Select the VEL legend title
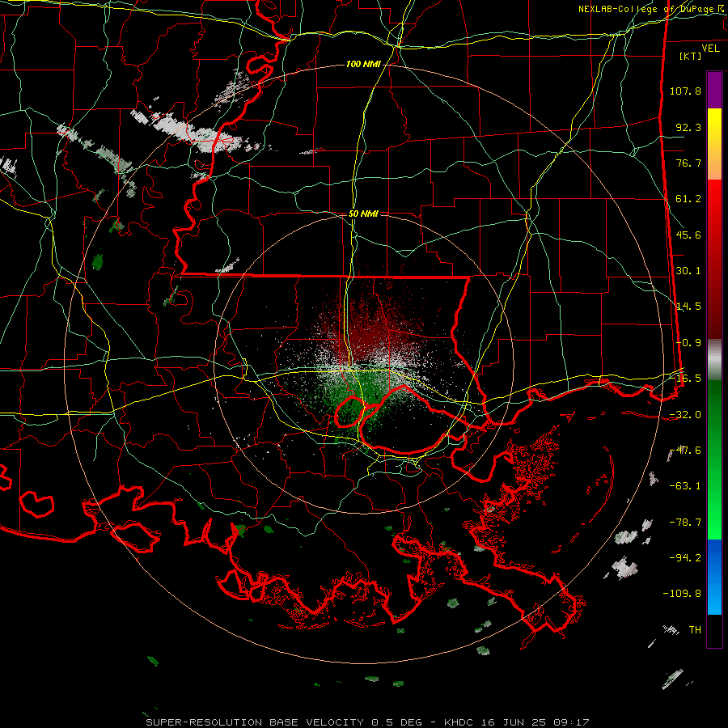Viewport: 728px width, 728px height. (x=710, y=48)
